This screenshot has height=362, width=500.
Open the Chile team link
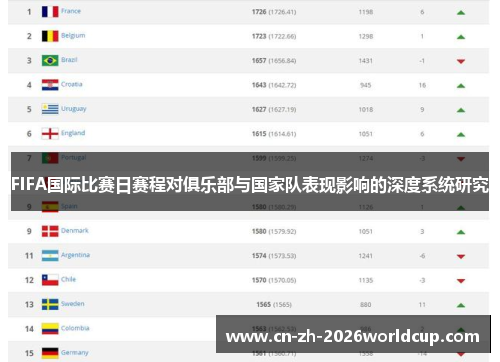68,279
